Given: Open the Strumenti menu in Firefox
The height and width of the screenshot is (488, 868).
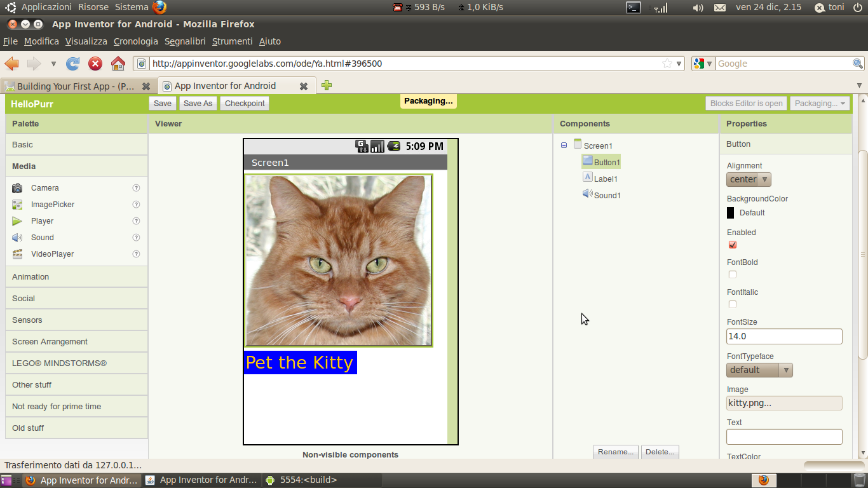Looking at the screenshot, I should [232, 41].
